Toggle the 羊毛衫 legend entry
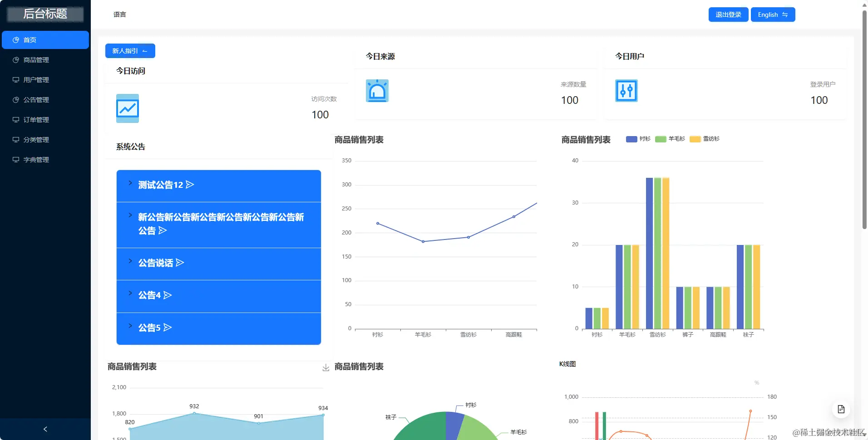868x440 pixels. point(669,139)
